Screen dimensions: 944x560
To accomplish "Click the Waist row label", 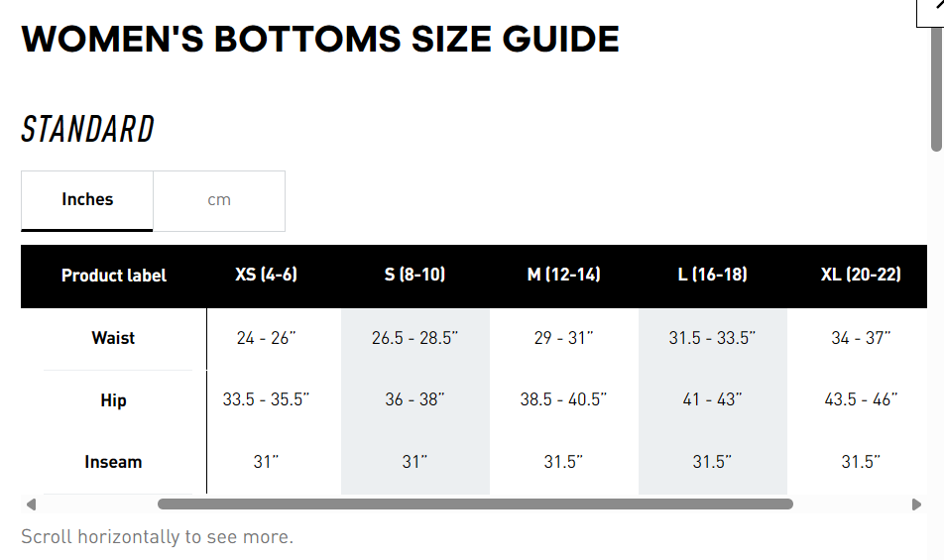I will [113, 338].
